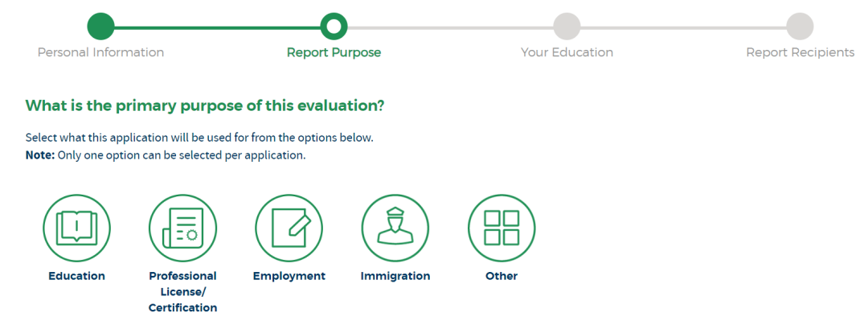
Task: Select the Education open-book icon
Action: (x=77, y=228)
